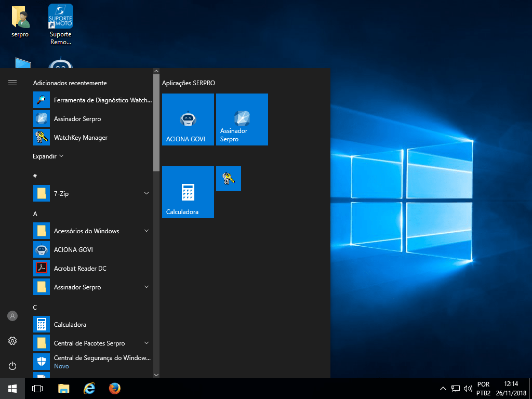Open Firefox from the taskbar
The image size is (532, 399).
click(x=114, y=389)
